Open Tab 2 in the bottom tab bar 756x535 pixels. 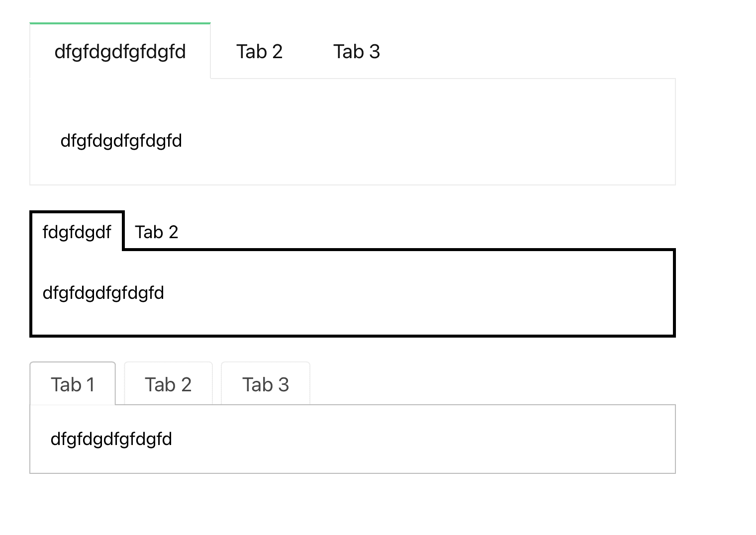(168, 383)
